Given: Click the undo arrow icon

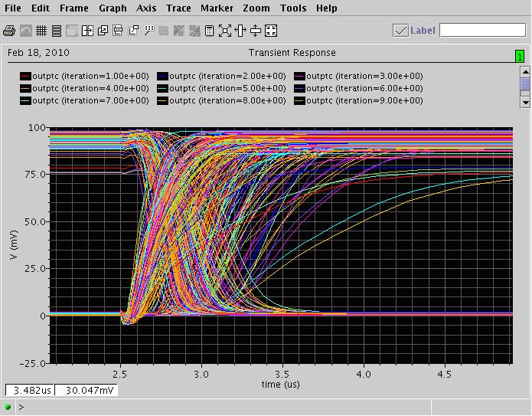Looking at the screenshot, I should 24,31.
